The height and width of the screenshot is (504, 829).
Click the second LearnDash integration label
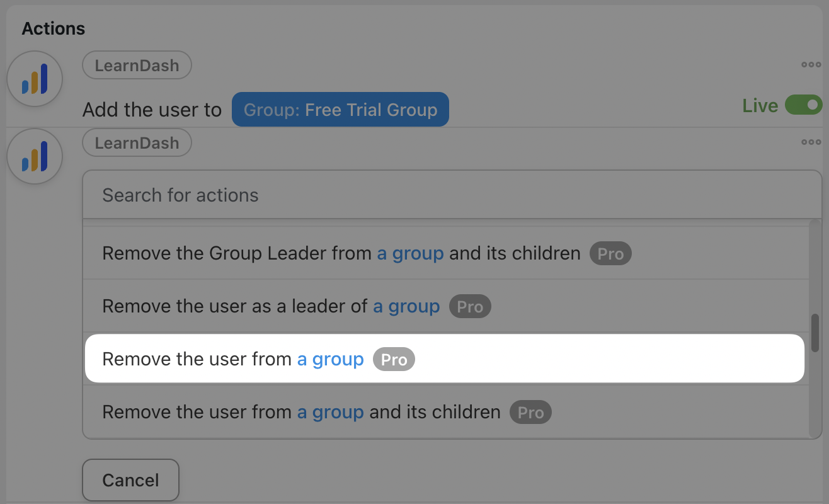click(x=137, y=142)
